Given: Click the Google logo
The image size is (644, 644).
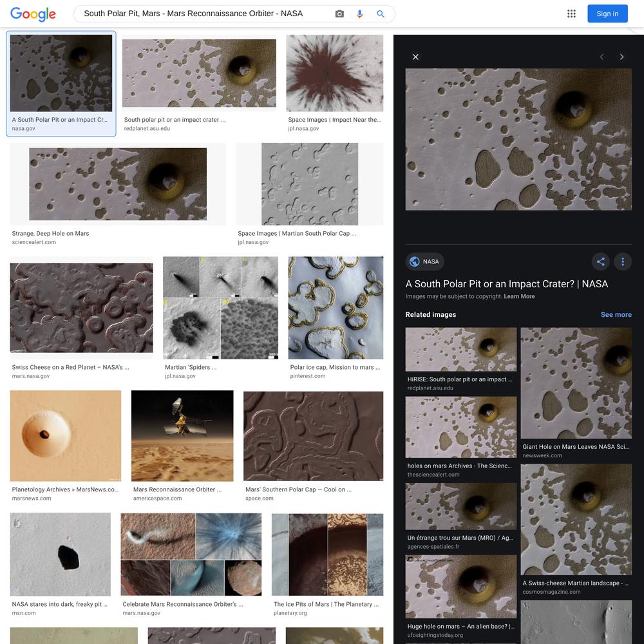Looking at the screenshot, I should (33, 14).
